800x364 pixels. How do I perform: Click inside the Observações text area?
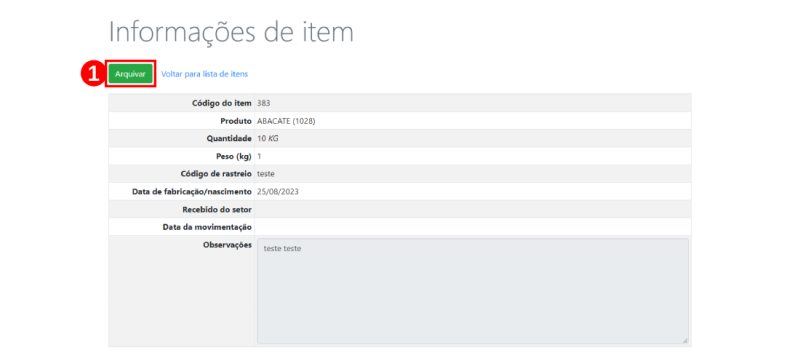pyautogui.click(x=472, y=291)
